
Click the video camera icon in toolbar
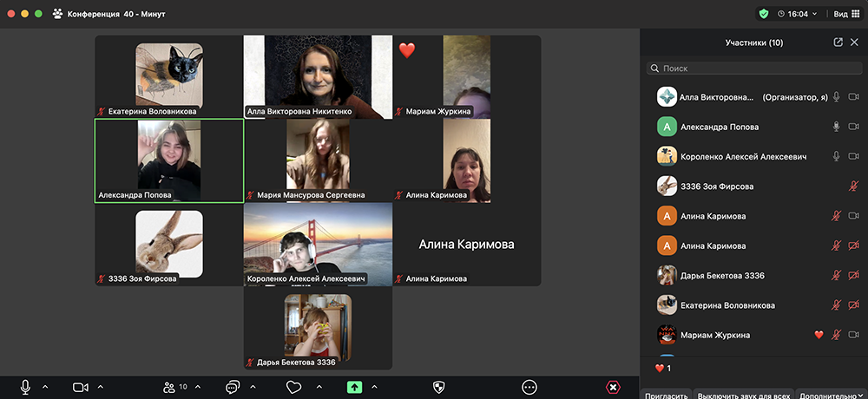click(x=81, y=387)
